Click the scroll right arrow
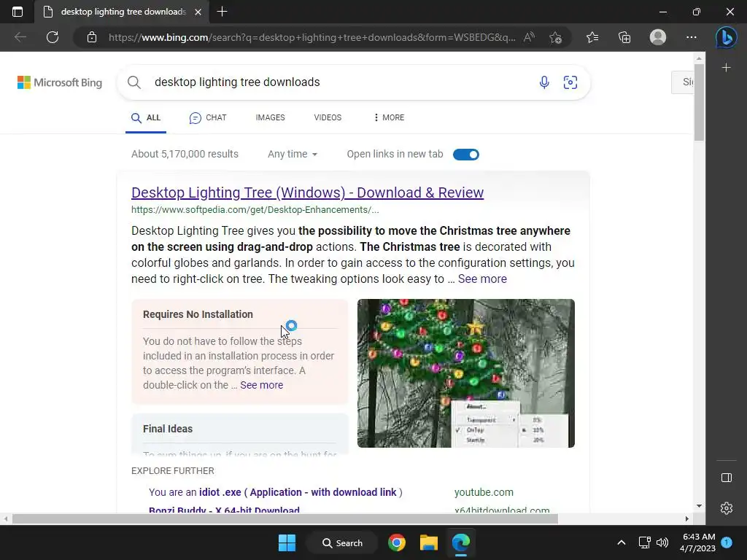 686,519
